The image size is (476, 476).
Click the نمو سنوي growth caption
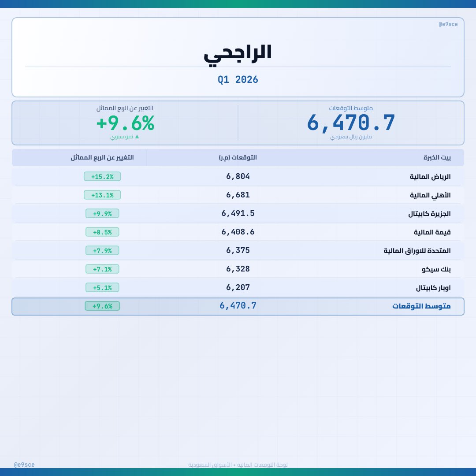122,137
